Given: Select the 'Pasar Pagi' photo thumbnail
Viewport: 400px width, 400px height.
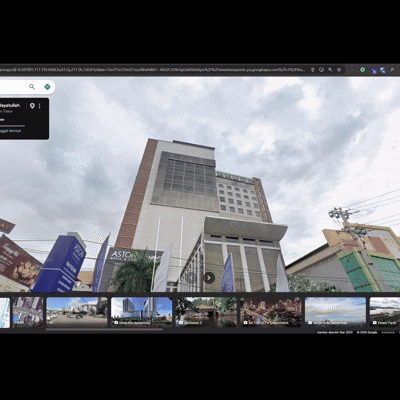Looking at the screenshot, I should (x=385, y=312).
